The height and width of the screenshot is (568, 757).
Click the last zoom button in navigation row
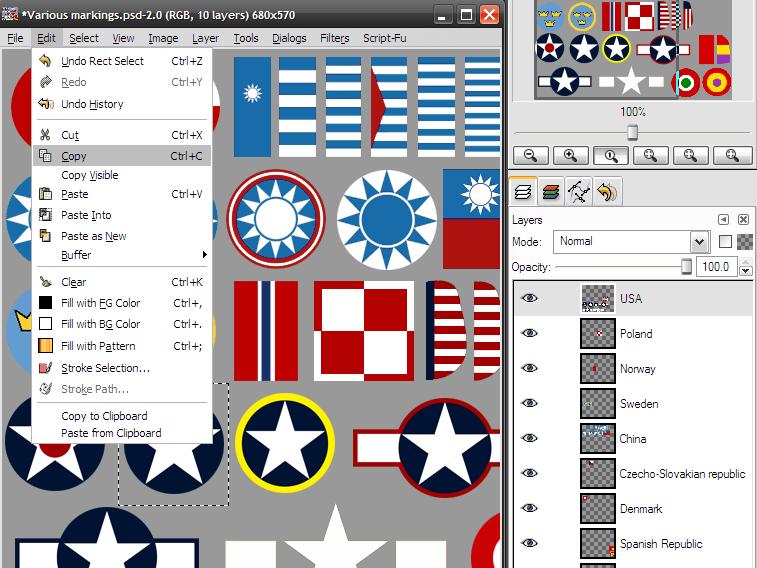(x=732, y=155)
